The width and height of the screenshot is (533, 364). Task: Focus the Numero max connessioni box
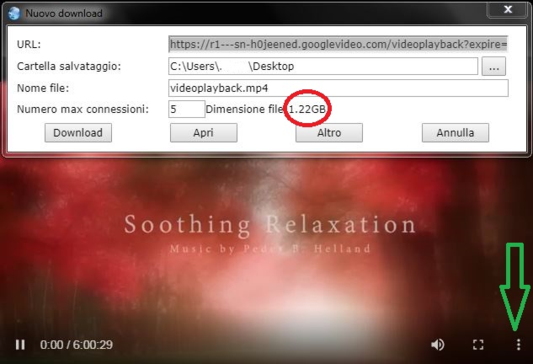[187, 109]
